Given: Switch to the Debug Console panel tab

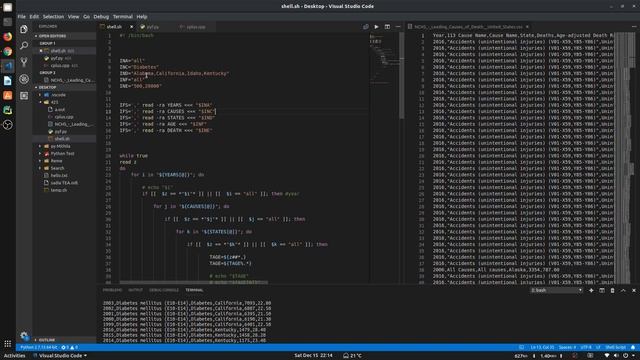Looking at the screenshot, I should coord(164,290).
